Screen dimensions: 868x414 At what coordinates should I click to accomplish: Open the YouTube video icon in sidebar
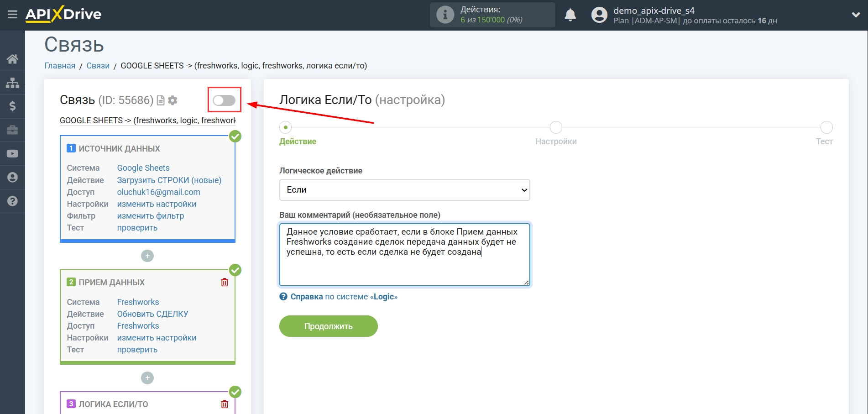12,154
